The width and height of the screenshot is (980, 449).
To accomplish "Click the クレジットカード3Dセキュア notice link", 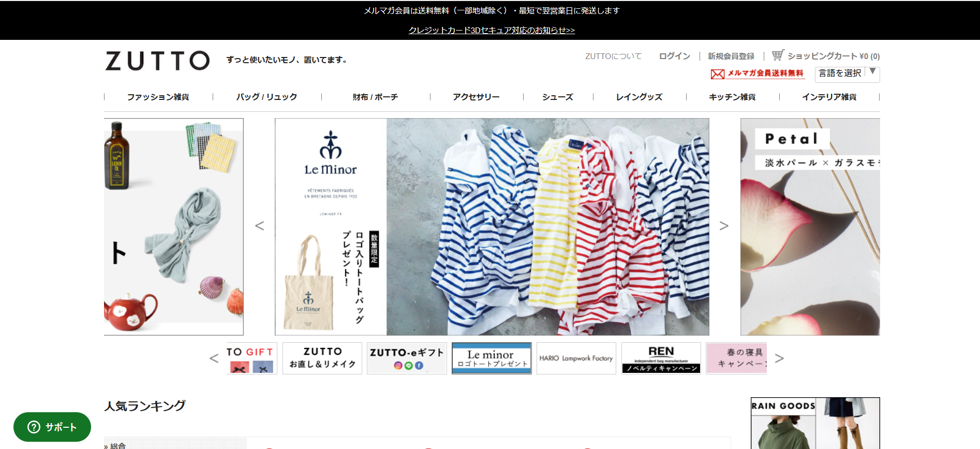I will click(492, 30).
